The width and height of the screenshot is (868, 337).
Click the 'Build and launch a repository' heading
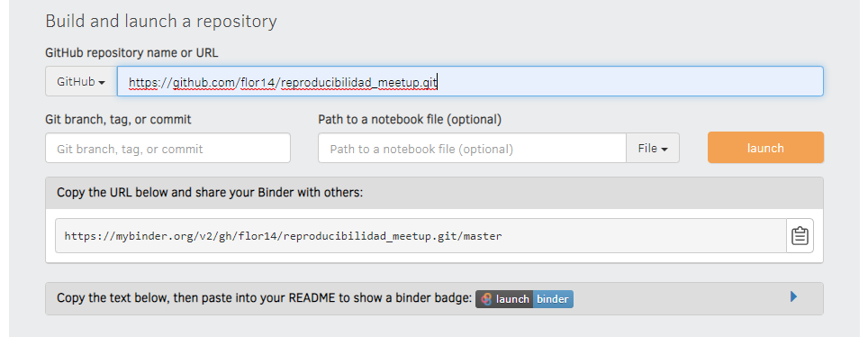point(161,22)
